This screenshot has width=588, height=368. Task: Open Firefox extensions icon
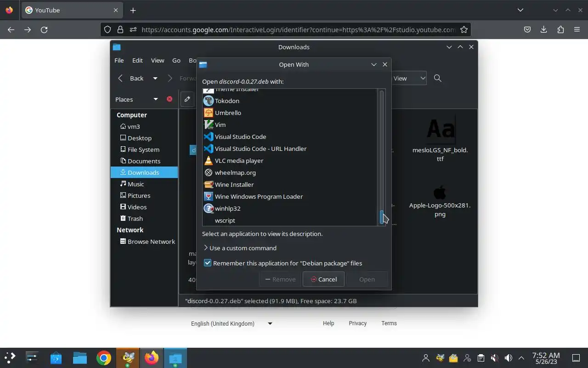(560, 29)
